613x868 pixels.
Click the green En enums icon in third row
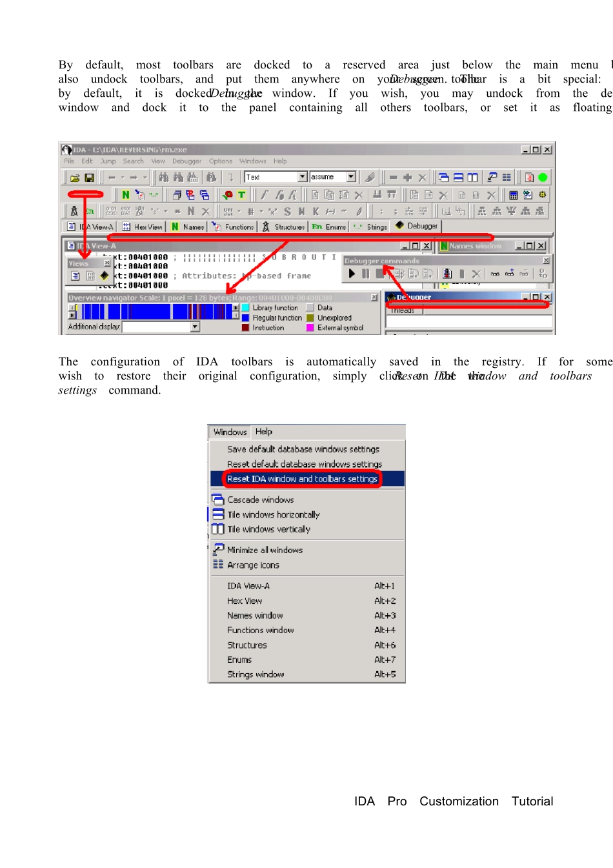(90, 211)
